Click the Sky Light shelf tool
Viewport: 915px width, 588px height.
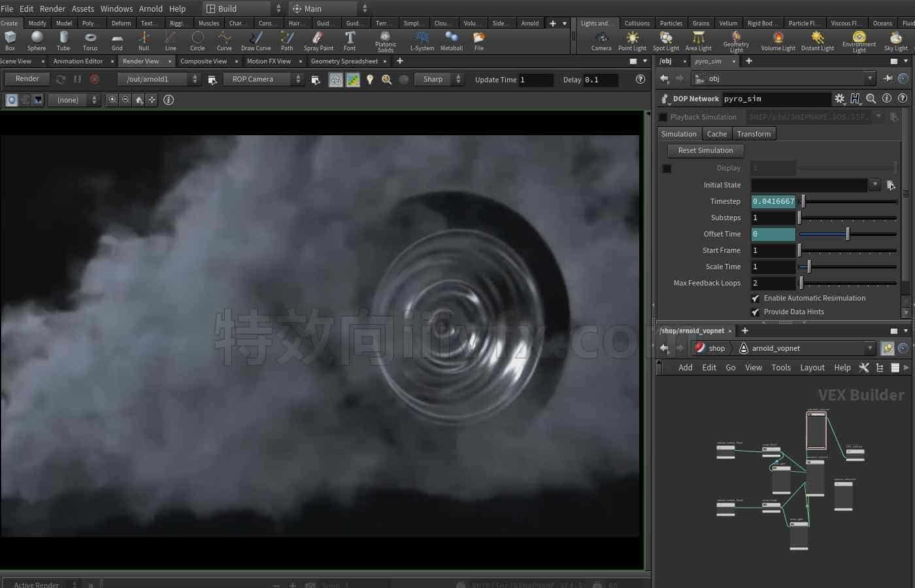click(895, 41)
